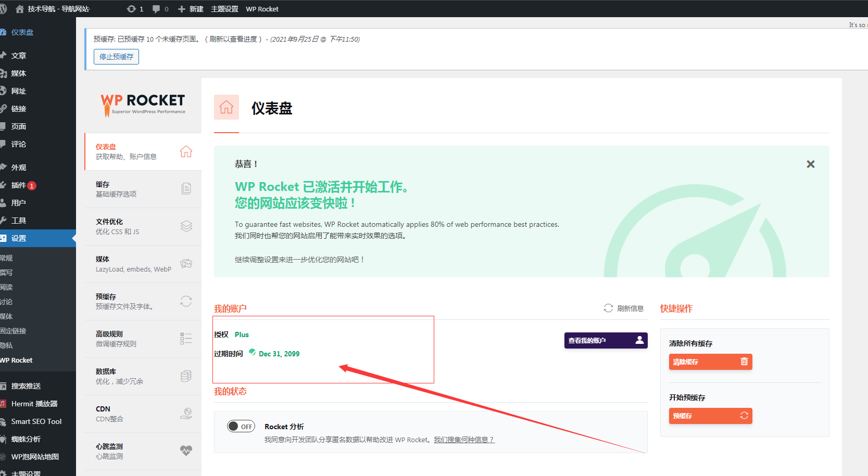Viewport: 868px width, 476px height.
Task: Open the data collection info link
Action: coord(464,440)
